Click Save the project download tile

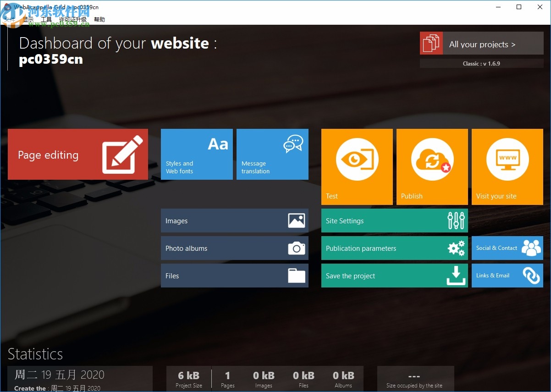(395, 276)
